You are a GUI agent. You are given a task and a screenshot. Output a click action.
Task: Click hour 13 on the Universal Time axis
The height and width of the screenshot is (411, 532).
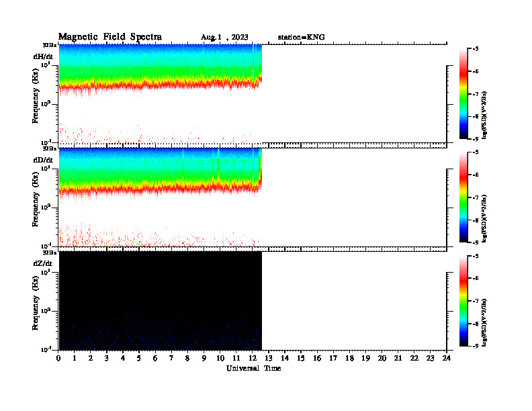click(269, 358)
